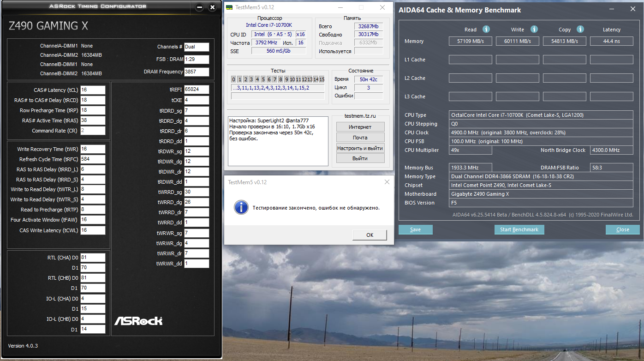644x361 pixels.
Task: Click OK in the TestMem5 dialog
Action: 370,235
